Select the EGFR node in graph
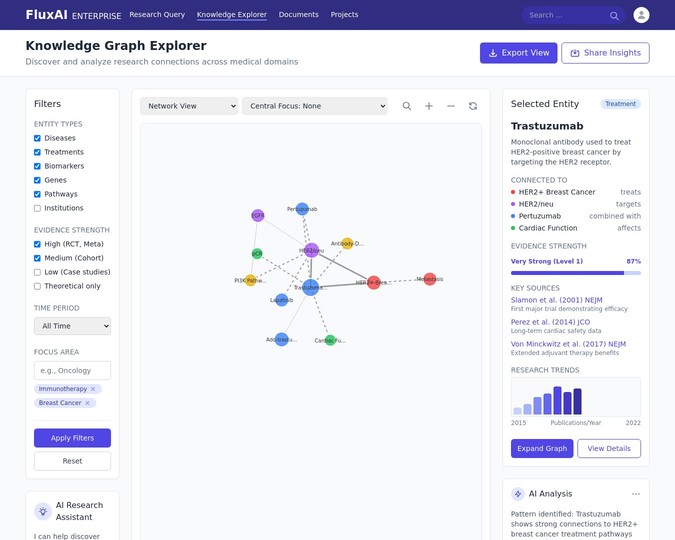Viewport: 675px width, 540px height. [257, 215]
